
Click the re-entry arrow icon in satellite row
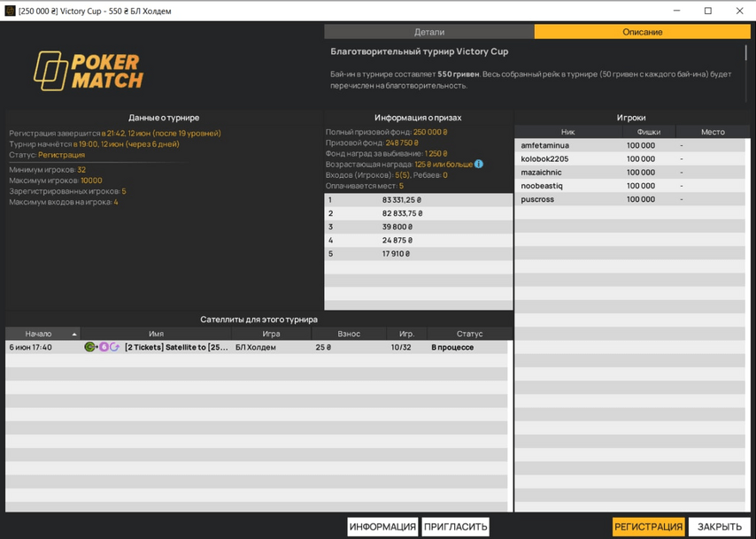click(x=115, y=347)
